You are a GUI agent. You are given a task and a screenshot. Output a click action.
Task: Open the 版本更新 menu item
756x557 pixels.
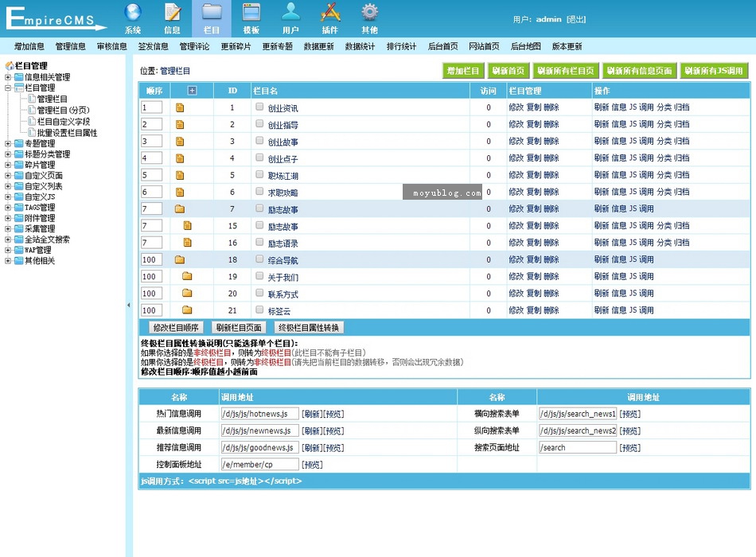coord(567,46)
